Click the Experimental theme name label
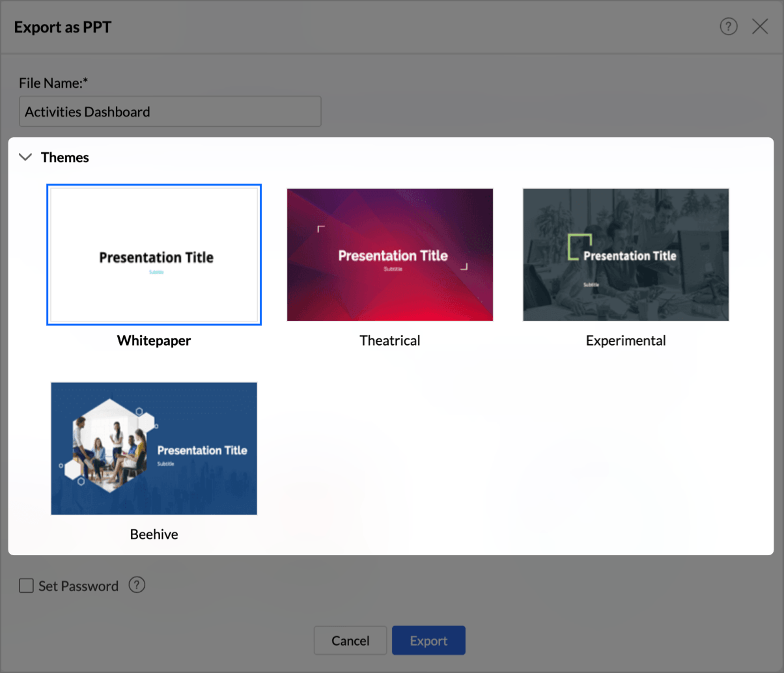Screen dimensions: 784x673 [626, 340]
